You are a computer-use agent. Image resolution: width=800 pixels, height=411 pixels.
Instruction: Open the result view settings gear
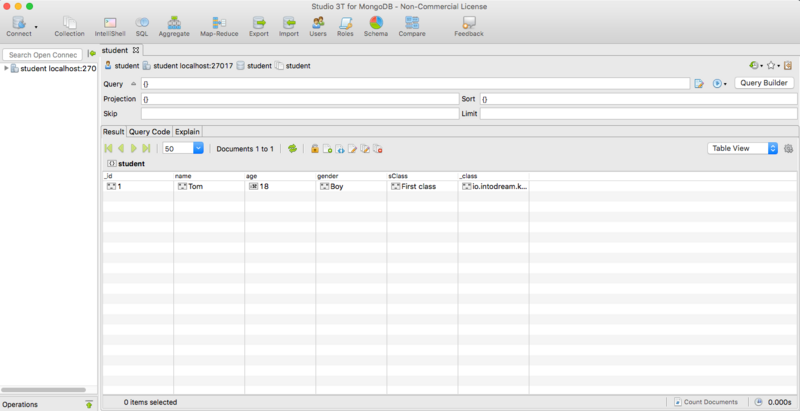pos(788,148)
